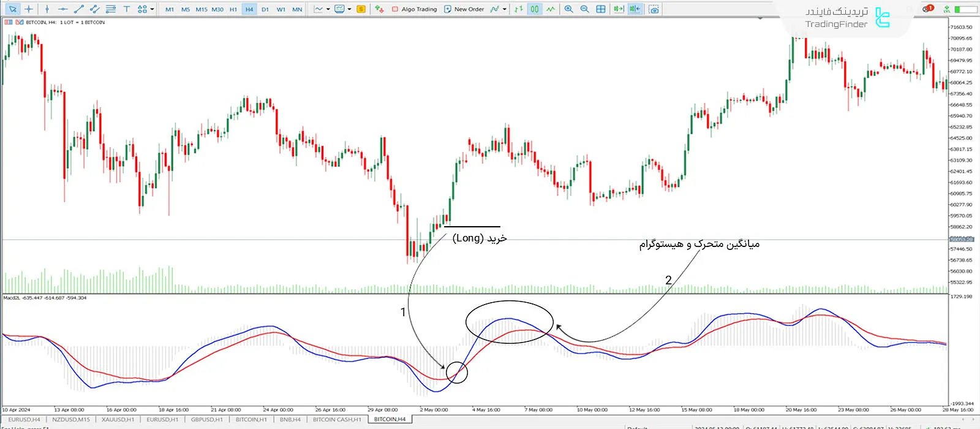The image size is (980, 429).
Task: Click the green connection status icon
Action: [947, 9]
